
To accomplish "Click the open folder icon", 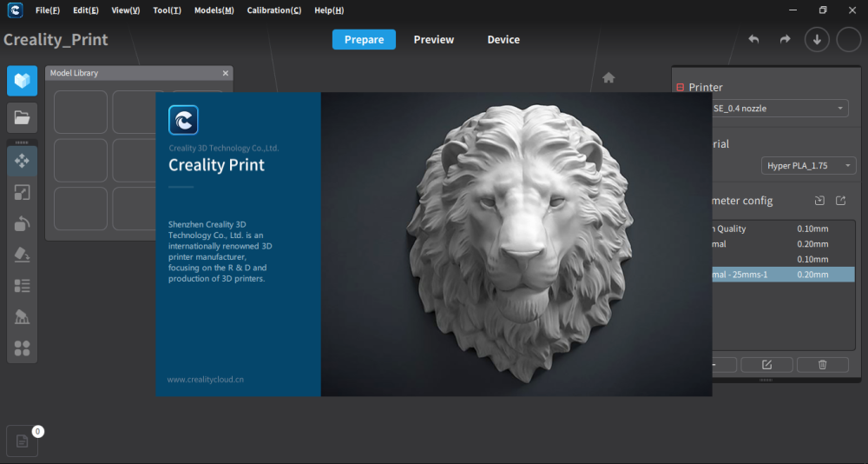I will tap(23, 117).
